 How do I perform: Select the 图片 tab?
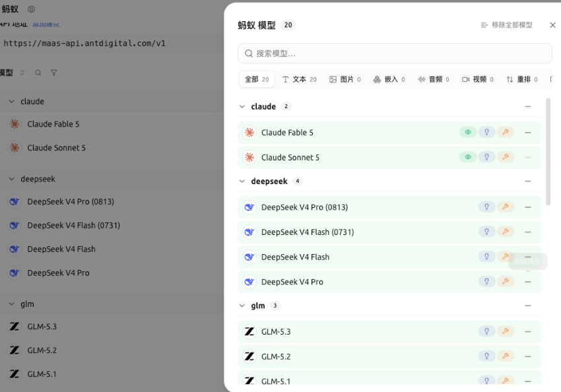(x=345, y=79)
